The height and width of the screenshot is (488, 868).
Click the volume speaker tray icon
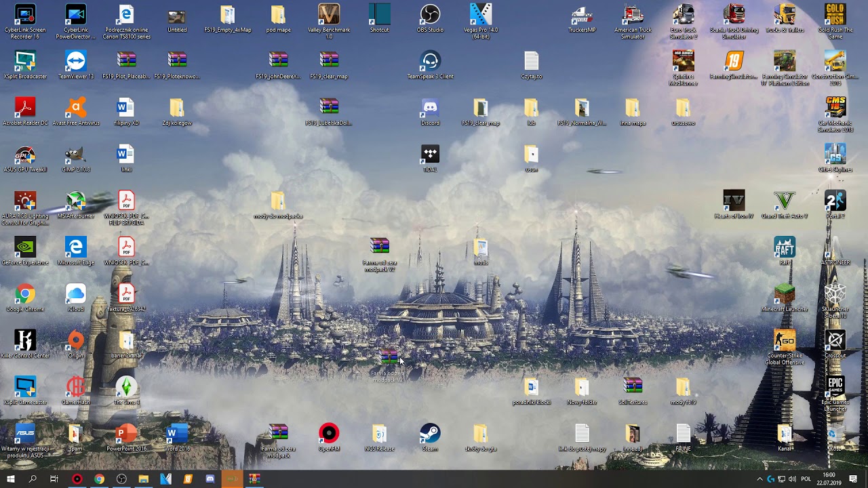click(792, 479)
